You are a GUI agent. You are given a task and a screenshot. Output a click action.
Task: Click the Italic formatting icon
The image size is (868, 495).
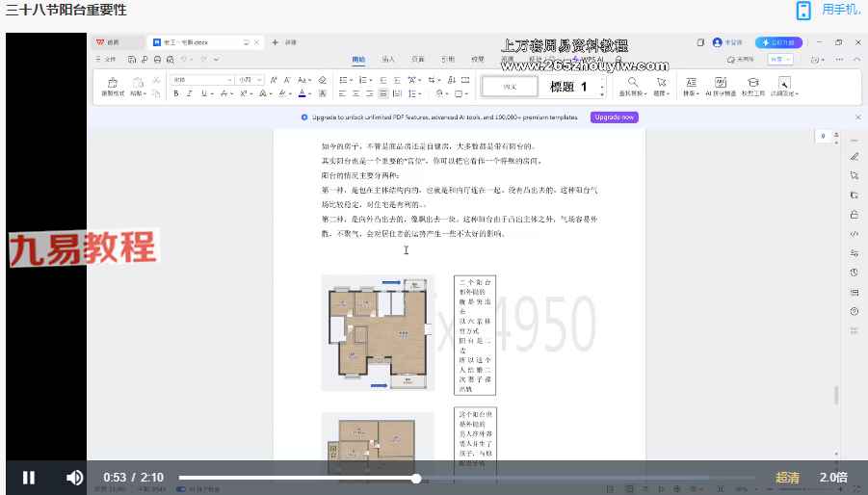point(190,93)
